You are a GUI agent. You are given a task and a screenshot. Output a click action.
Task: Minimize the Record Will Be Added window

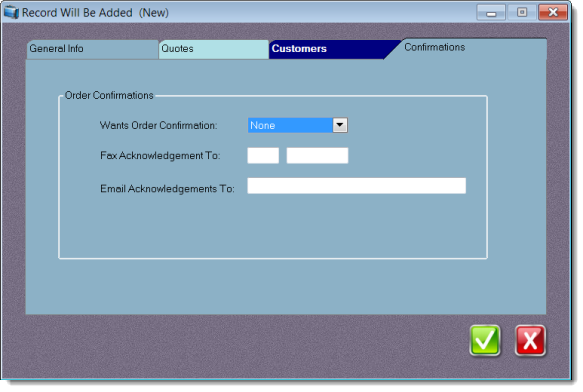pyautogui.click(x=491, y=13)
